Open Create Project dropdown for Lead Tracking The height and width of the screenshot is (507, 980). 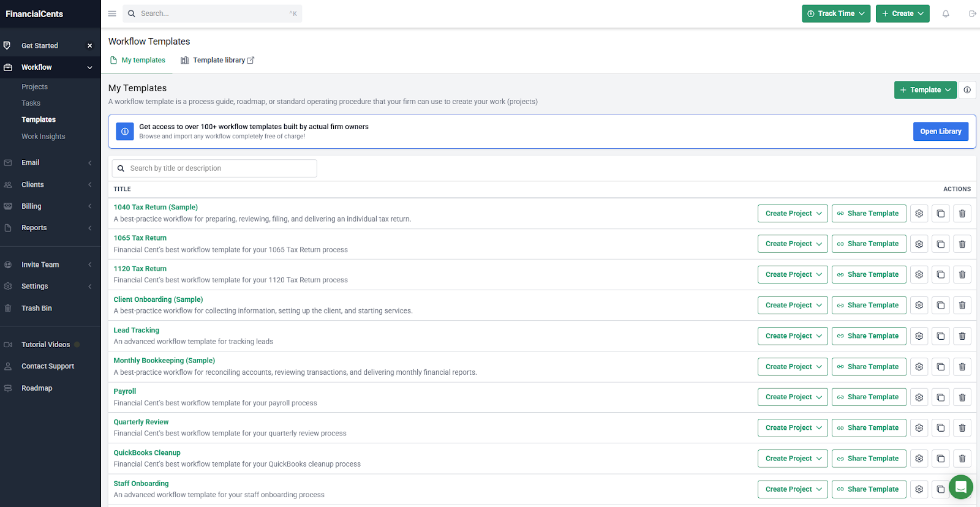[x=793, y=336]
